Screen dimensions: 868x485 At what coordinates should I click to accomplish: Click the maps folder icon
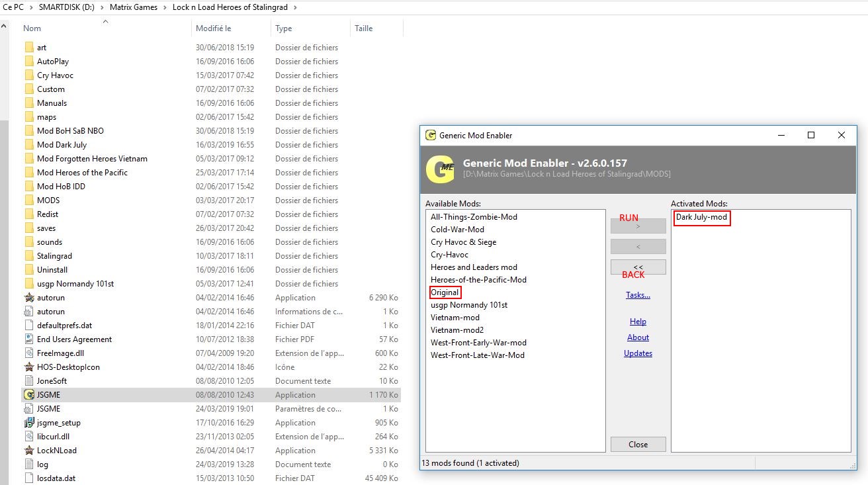click(x=28, y=116)
